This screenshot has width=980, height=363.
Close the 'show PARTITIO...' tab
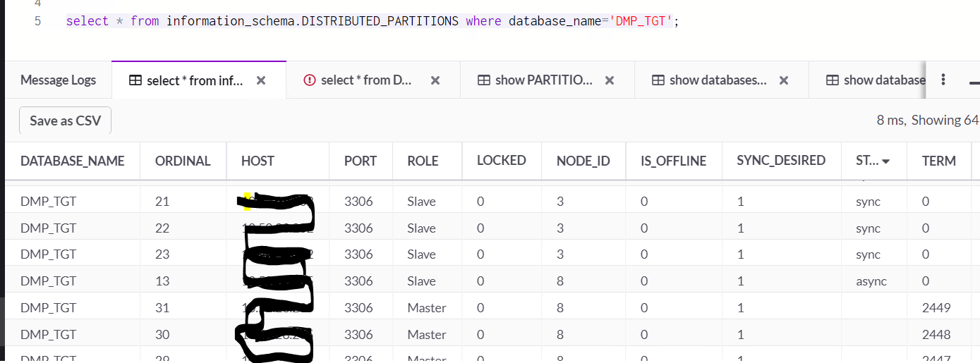pos(610,80)
